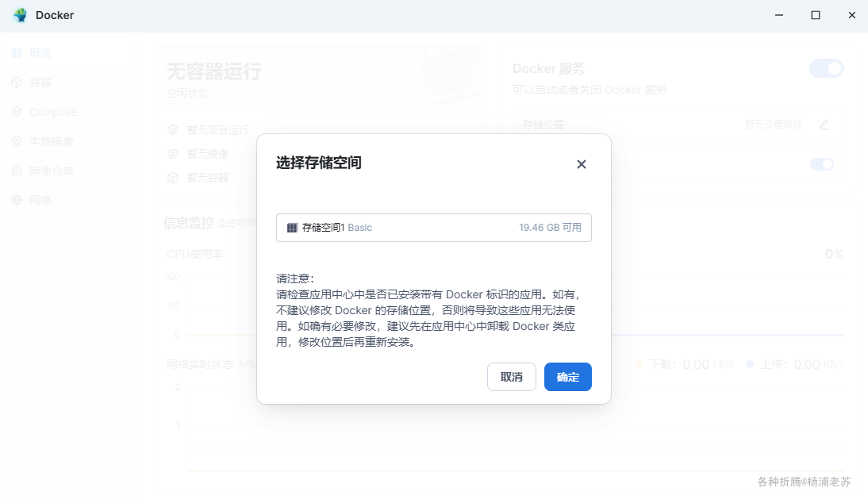Viewport: 868px width, 503px height.
Task: Click the Docker 服务 heading
Action: 548,68
